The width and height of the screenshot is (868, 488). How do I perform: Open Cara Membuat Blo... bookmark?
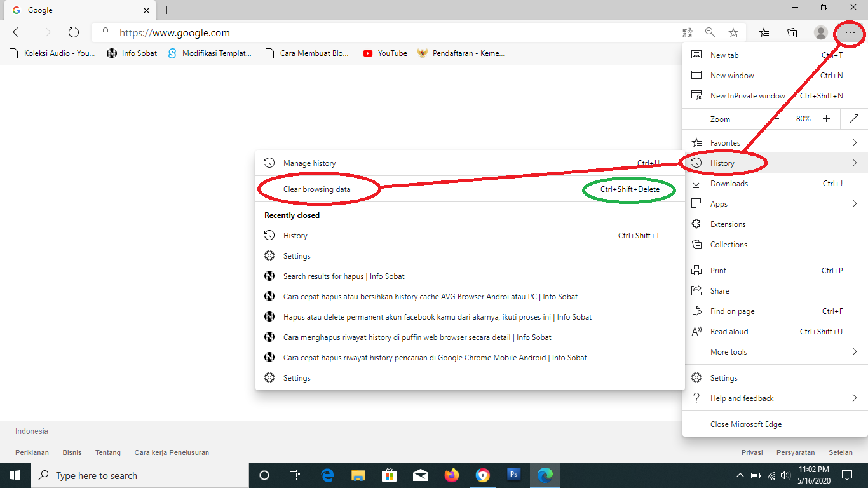click(x=308, y=53)
